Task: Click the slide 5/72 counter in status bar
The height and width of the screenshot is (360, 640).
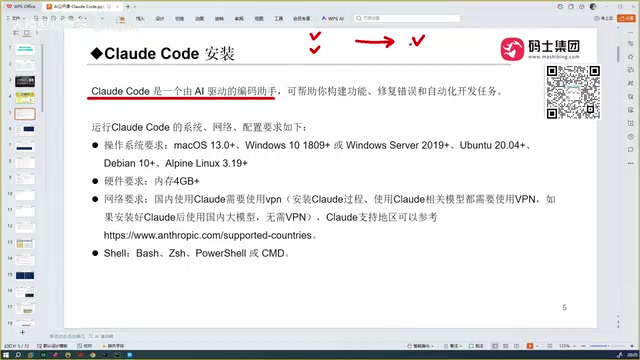Action: point(17,346)
